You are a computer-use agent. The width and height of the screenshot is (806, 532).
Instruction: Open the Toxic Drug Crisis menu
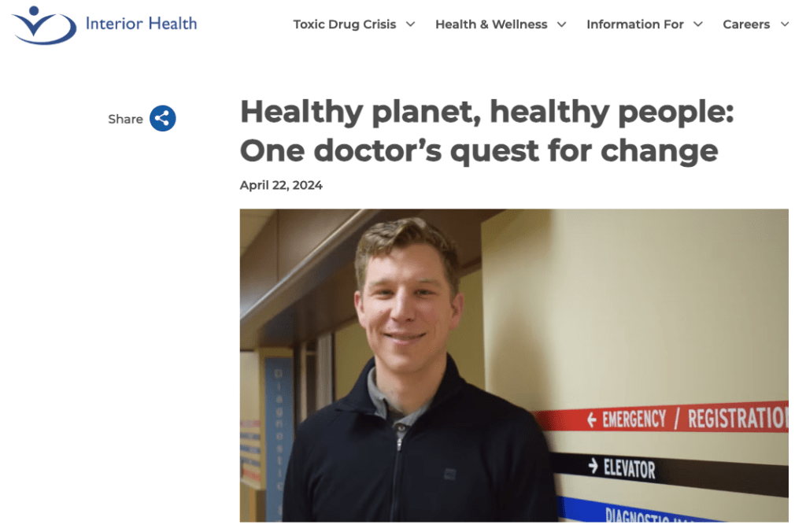coord(345,24)
